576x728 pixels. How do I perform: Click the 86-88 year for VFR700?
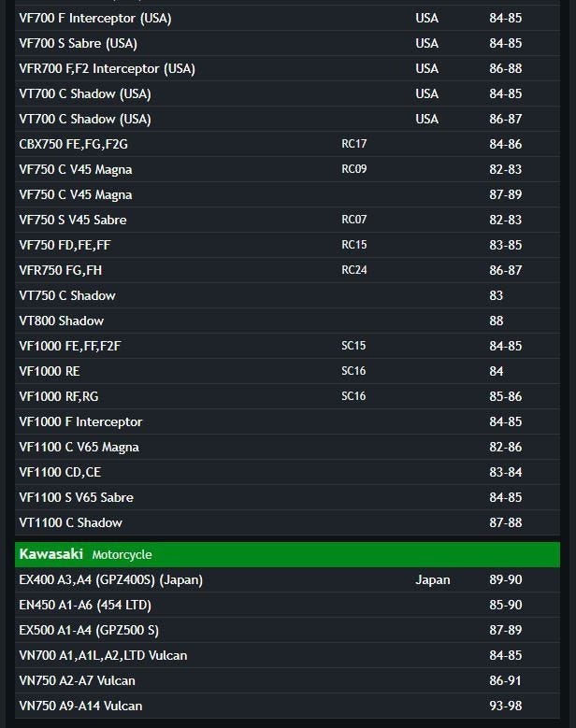coord(505,68)
